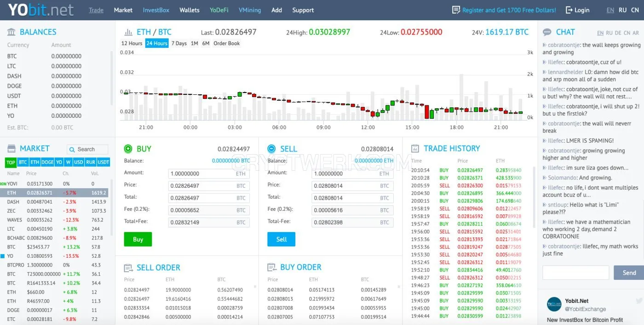Image resolution: width=644 pixels, height=325 pixels.
Task: Click the blue Sell button
Action: pyautogui.click(x=282, y=239)
